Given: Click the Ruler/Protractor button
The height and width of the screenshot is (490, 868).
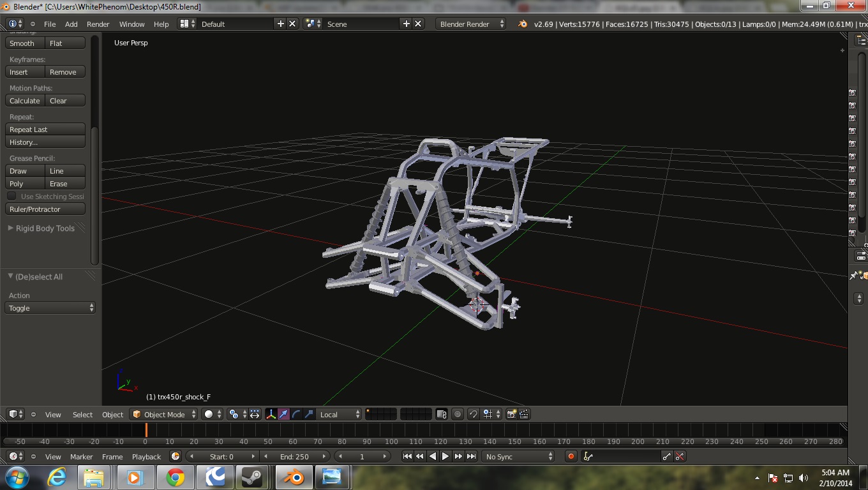Looking at the screenshot, I should tap(45, 209).
